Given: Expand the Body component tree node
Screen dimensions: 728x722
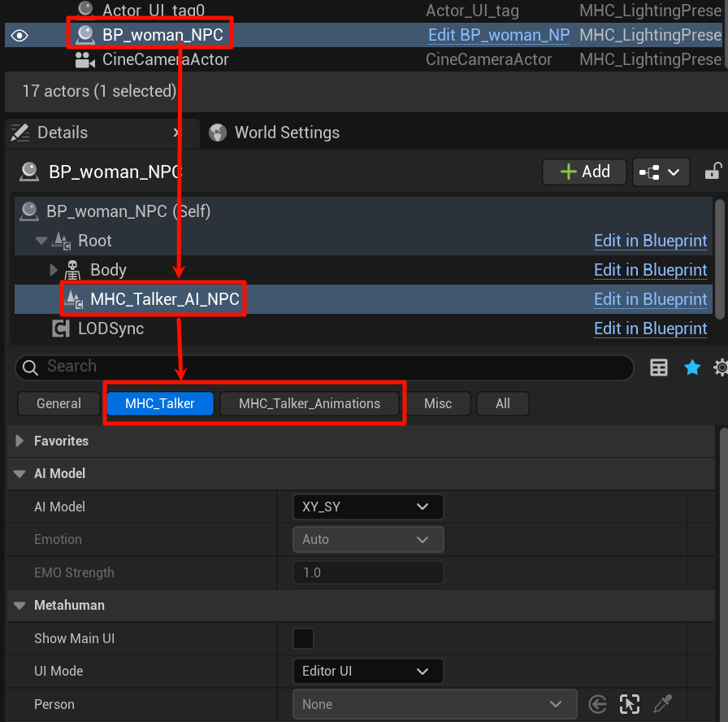Looking at the screenshot, I should (54, 270).
